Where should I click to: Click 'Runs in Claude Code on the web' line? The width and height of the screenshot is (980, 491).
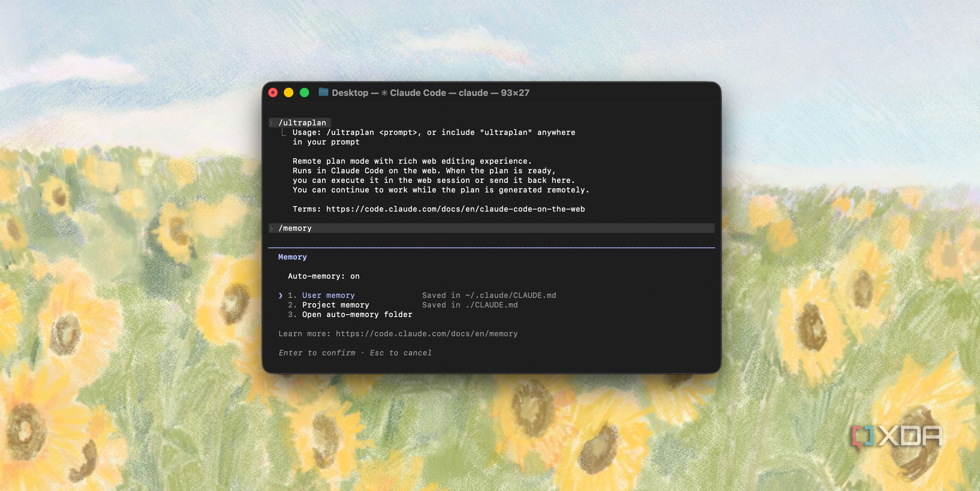pyautogui.click(x=424, y=170)
